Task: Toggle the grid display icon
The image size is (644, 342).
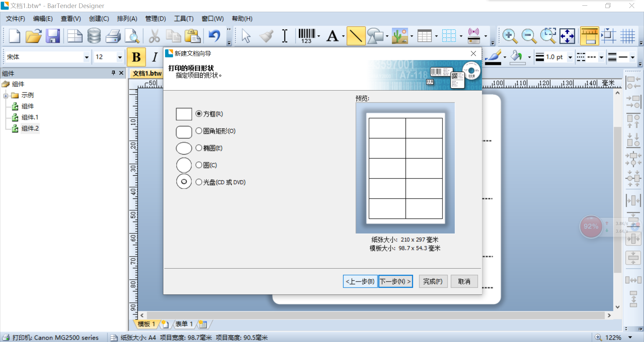Action: (x=628, y=36)
